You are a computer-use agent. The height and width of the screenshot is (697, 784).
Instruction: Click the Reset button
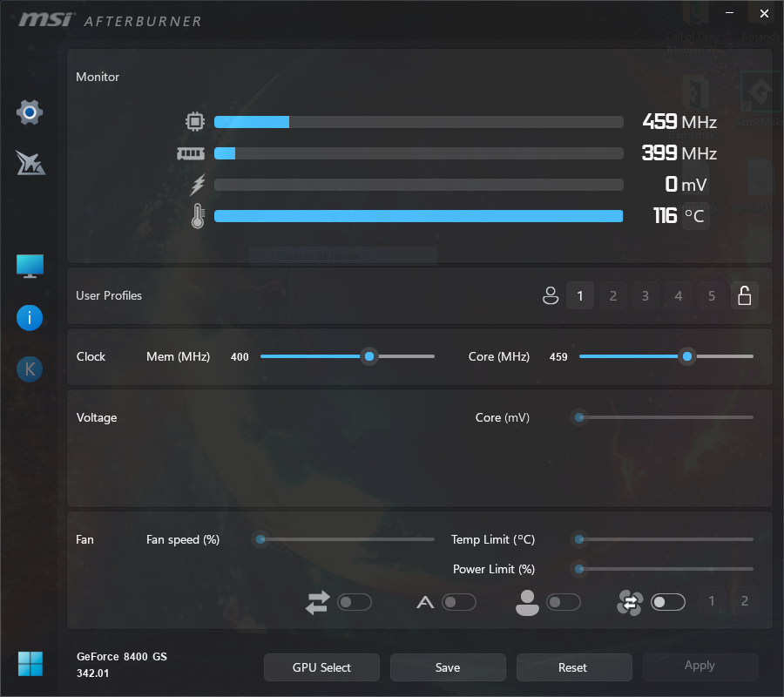574,667
